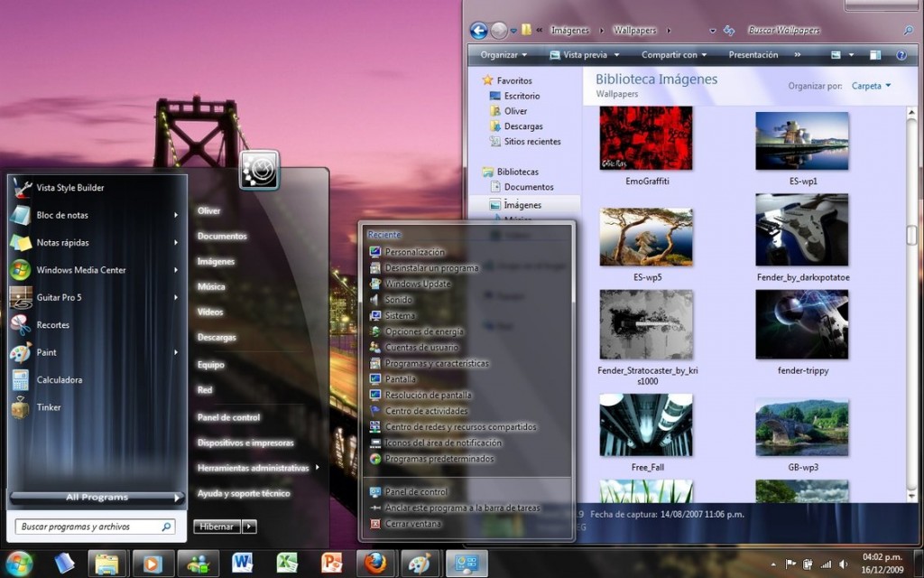Click Wallpapers in address bar path

(x=634, y=30)
